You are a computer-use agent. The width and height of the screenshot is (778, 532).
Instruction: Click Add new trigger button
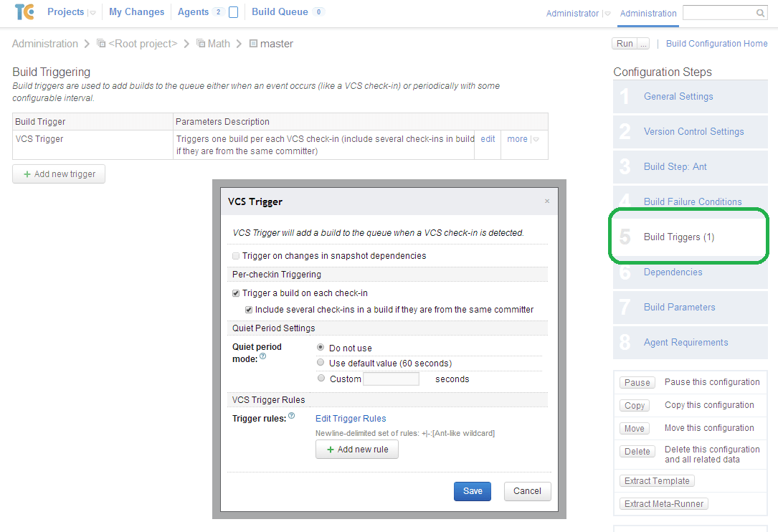click(x=59, y=174)
